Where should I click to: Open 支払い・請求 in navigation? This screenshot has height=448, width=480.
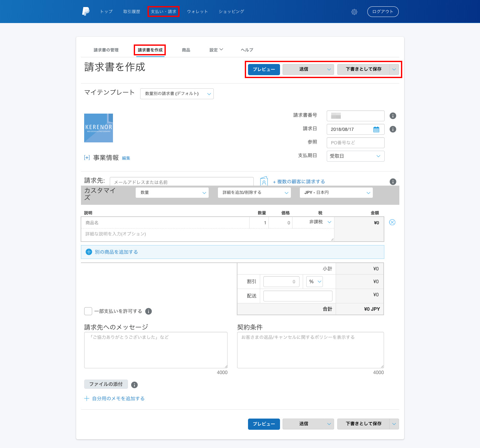point(164,12)
